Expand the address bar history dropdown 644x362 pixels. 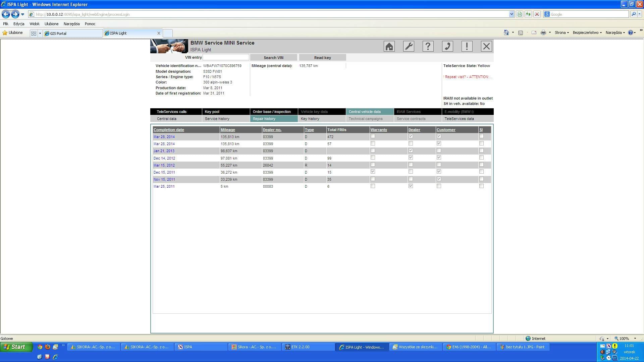click(512, 14)
